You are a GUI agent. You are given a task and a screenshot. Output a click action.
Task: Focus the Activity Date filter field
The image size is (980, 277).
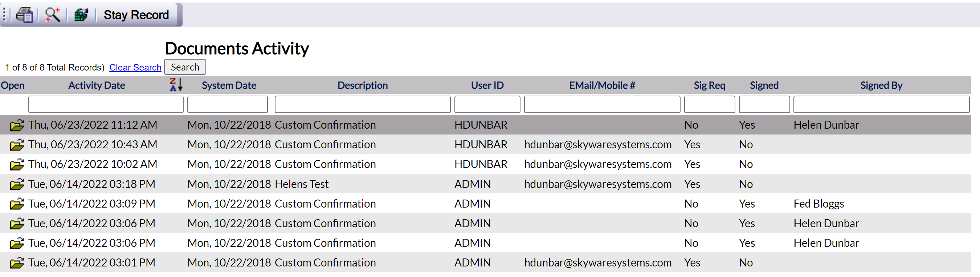pyautogui.click(x=106, y=104)
